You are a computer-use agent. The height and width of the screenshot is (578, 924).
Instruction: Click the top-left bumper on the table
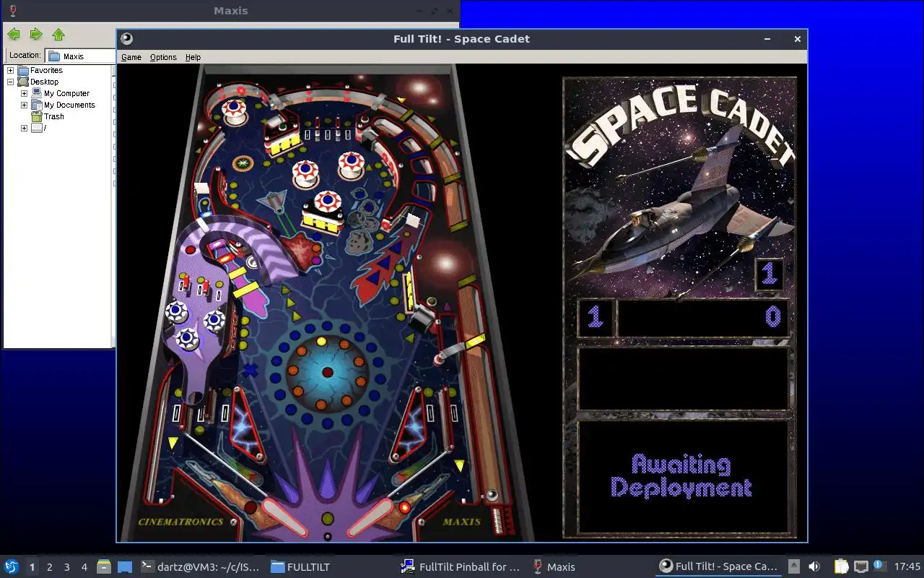234,112
